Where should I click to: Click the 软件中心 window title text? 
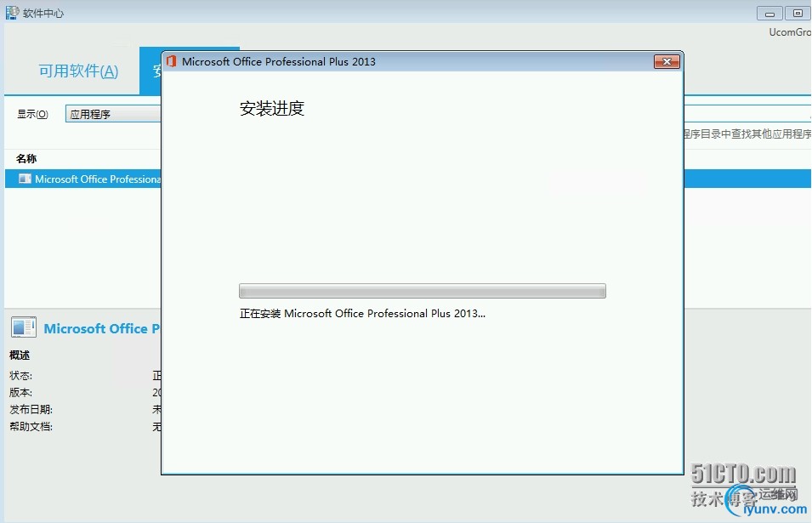43,13
